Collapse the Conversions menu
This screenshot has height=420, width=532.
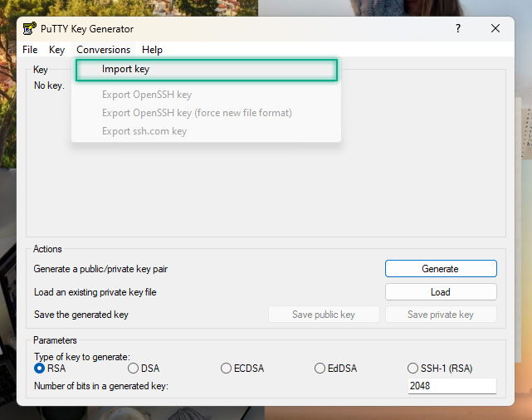click(103, 50)
